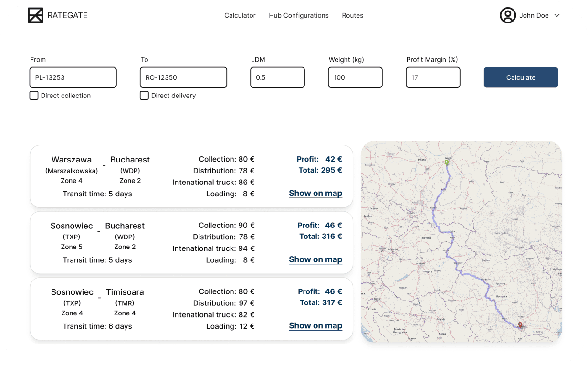Click the RATEGATE logo icon
The image size is (588, 367).
(x=36, y=15)
